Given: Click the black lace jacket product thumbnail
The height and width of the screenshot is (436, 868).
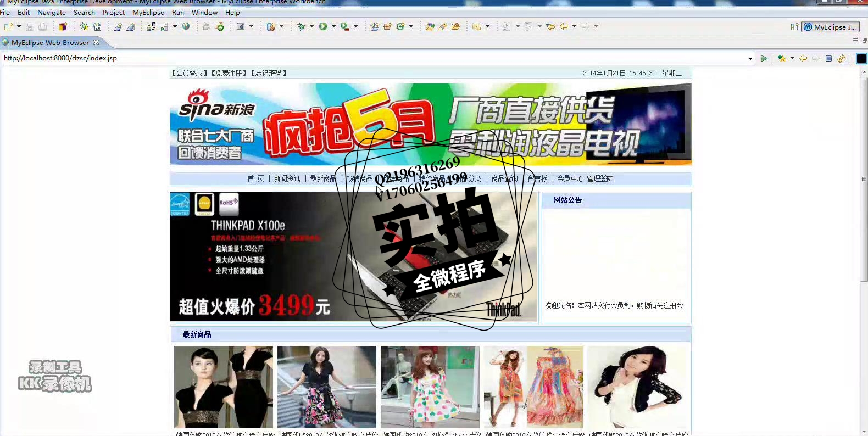Looking at the screenshot, I should pyautogui.click(x=637, y=387).
